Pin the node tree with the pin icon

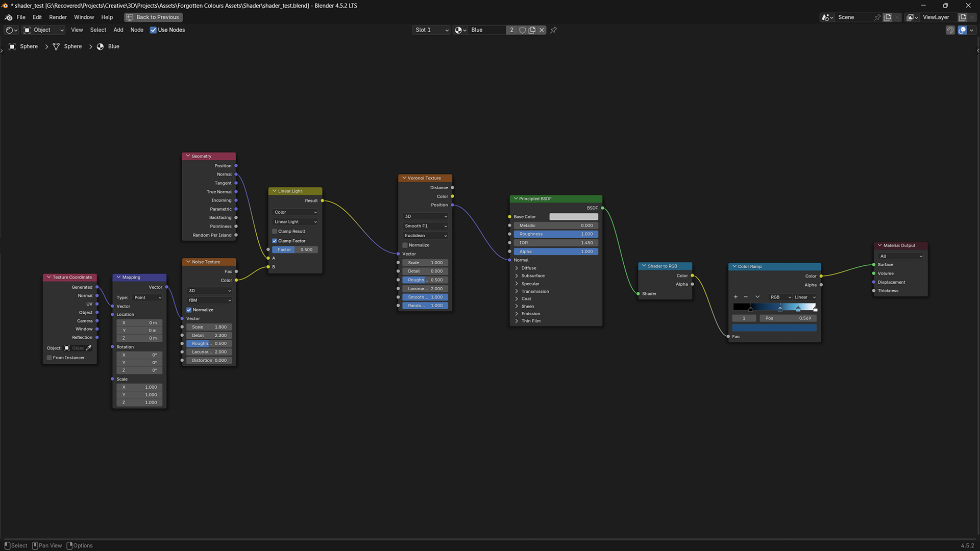click(553, 30)
